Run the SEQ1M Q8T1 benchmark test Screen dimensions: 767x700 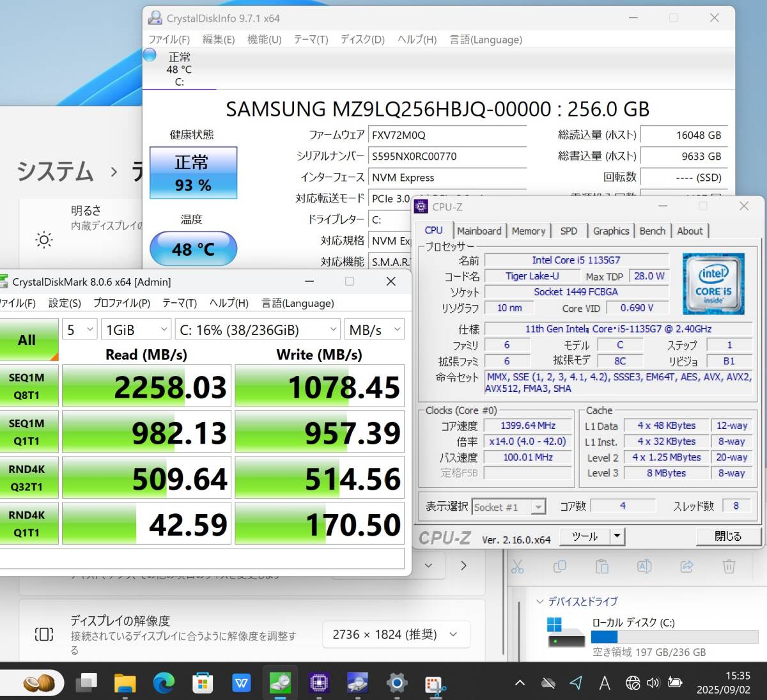point(27,386)
